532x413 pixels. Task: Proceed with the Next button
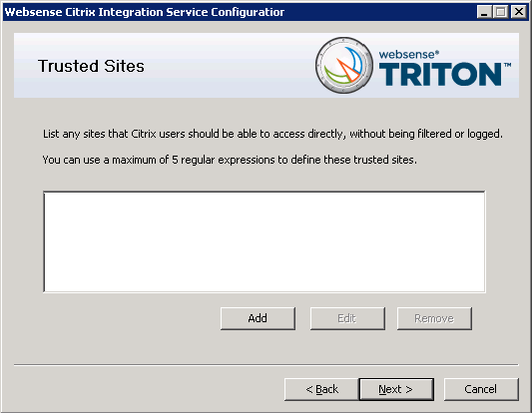(396, 389)
